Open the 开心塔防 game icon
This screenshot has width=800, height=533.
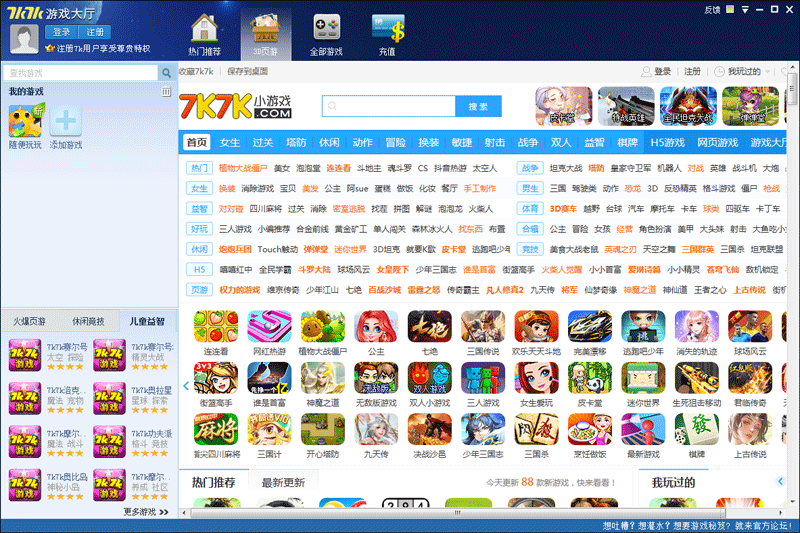click(322, 429)
